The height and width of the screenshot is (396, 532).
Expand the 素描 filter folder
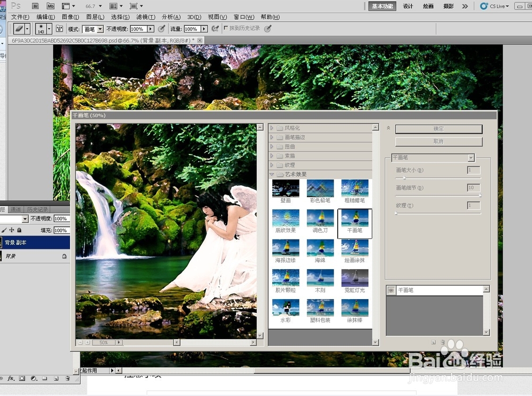272,156
